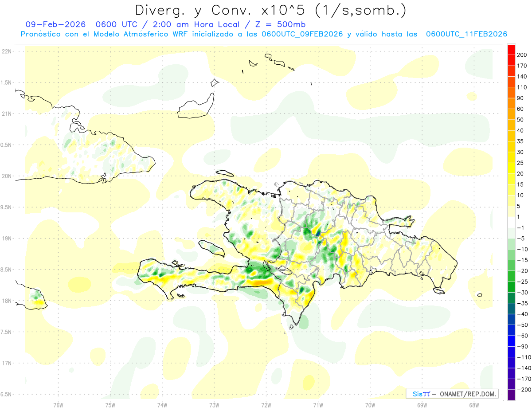Click the "17N" latitude label
The height and width of the screenshot is (411, 532).
pos(7,363)
